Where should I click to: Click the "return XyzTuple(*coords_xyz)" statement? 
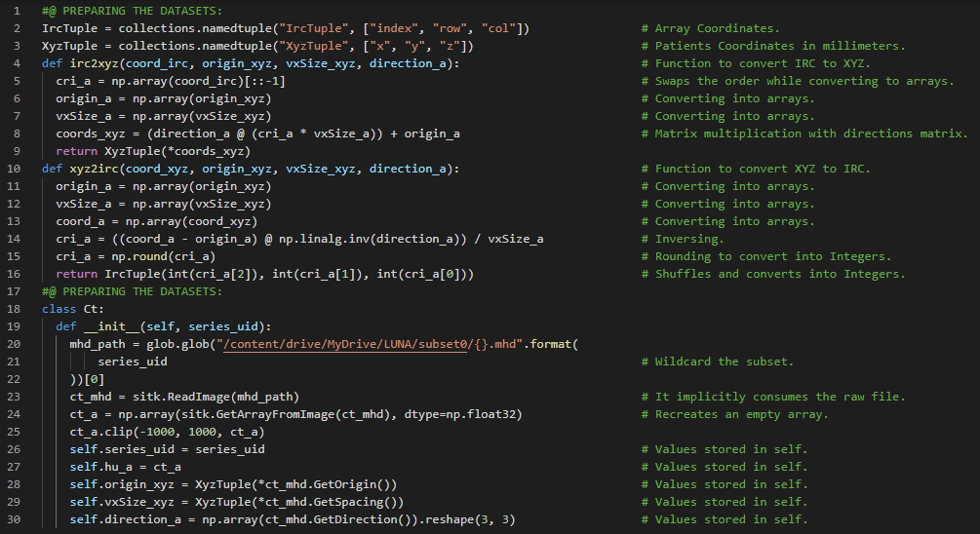tap(153, 151)
